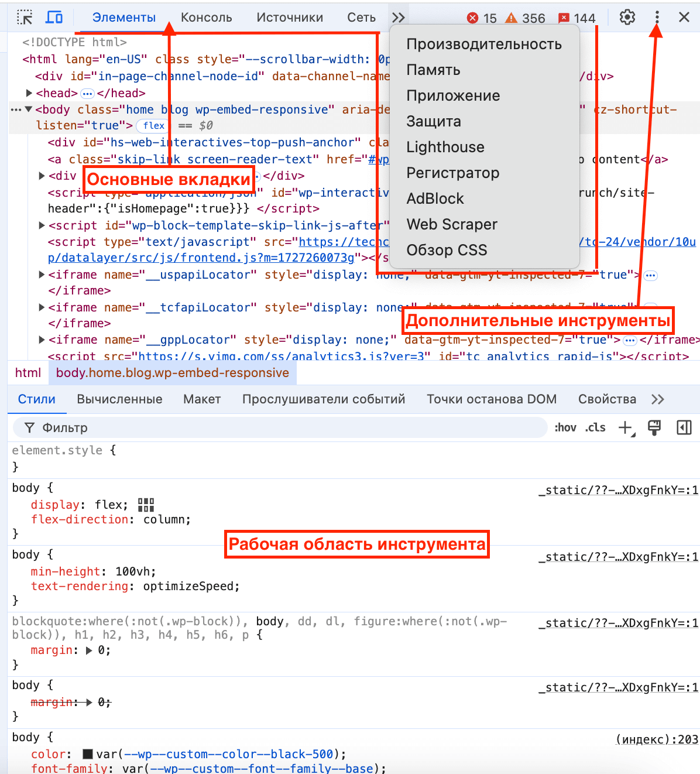Screen dimensions: 700x774
Task: Click the body.home.blog breadcrumb item
Action: coord(173,372)
